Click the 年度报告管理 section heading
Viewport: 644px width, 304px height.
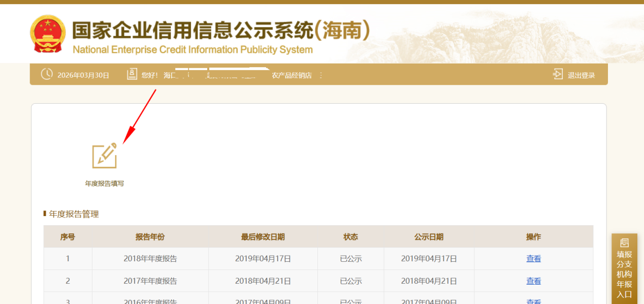[74, 214]
